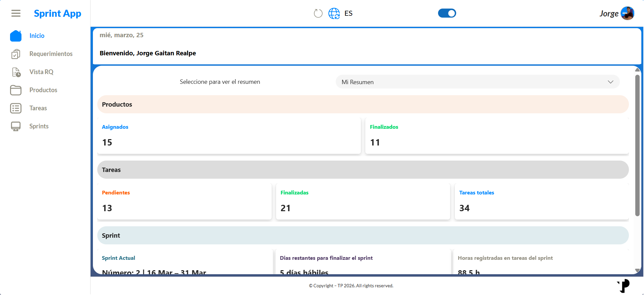Go to Inicio in the sidebar
This screenshot has width=644, height=295.
37,36
